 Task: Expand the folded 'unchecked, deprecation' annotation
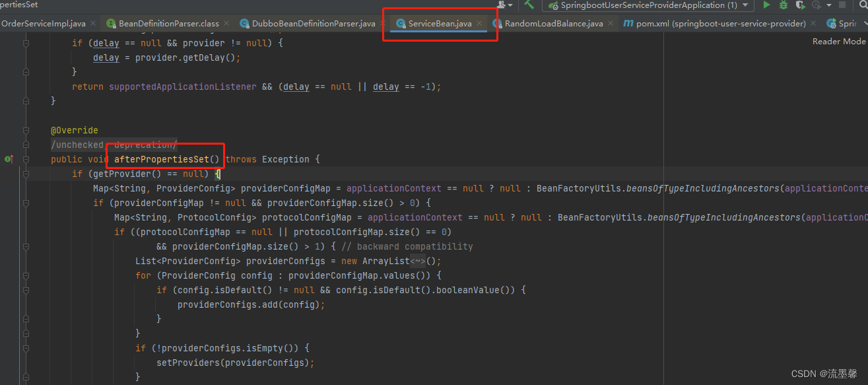pyautogui.click(x=114, y=145)
